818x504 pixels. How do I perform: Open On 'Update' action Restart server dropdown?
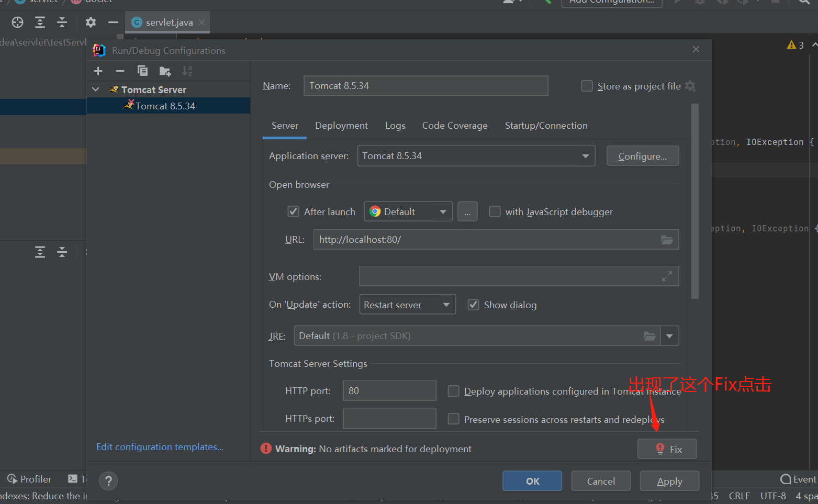pyautogui.click(x=407, y=305)
